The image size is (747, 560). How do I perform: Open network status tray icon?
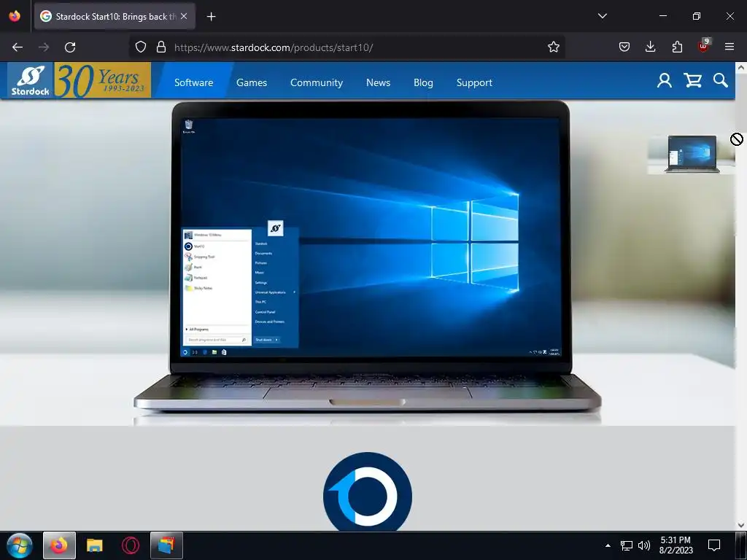(626, 545)
